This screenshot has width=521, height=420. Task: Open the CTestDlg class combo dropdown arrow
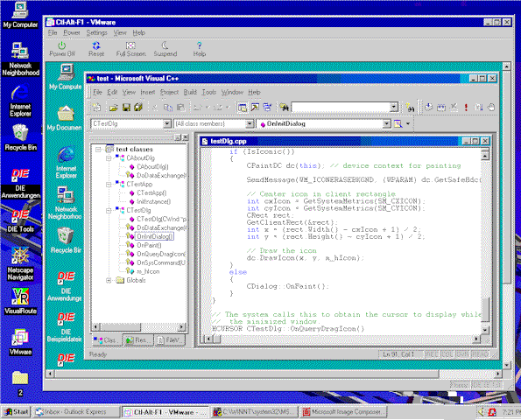click(167, 124)
